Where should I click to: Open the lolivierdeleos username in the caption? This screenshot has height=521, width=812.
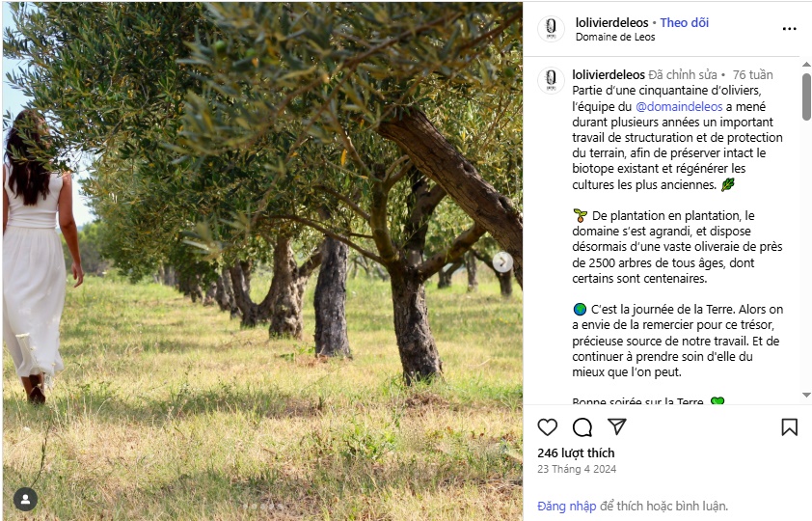point(608,74)
